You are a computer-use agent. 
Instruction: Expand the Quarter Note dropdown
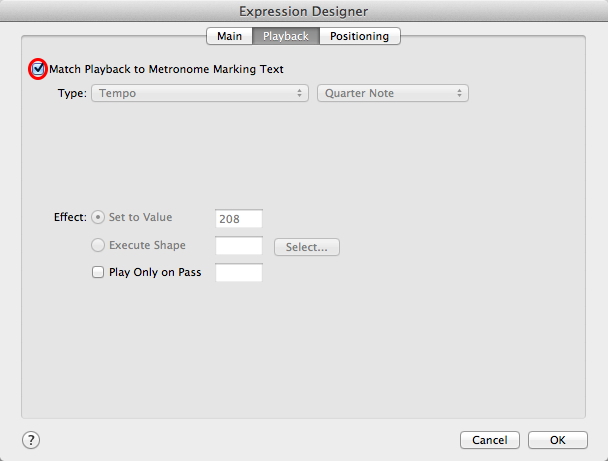pyautogui.click(x=392, y=93)
